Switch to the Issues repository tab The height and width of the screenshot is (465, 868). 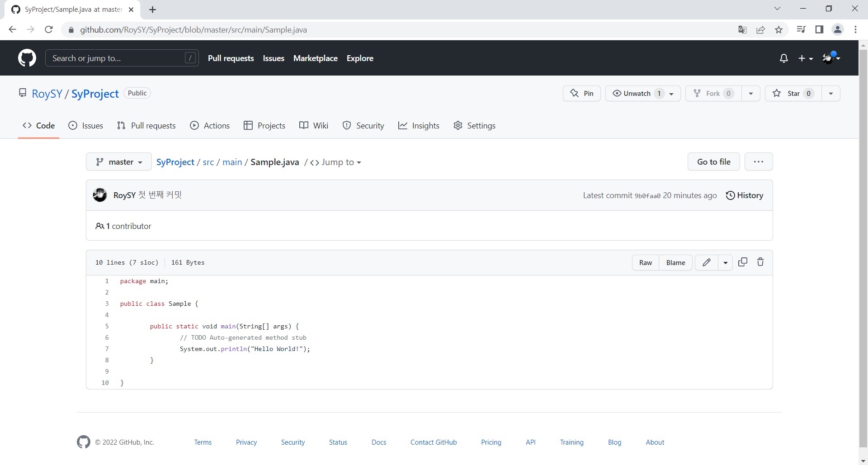click(x=85, y=126)
